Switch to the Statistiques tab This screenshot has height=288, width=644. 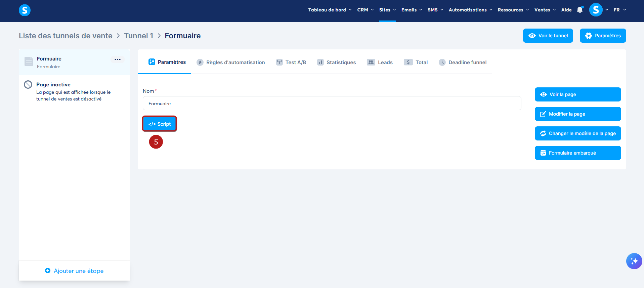coord(336,62)
